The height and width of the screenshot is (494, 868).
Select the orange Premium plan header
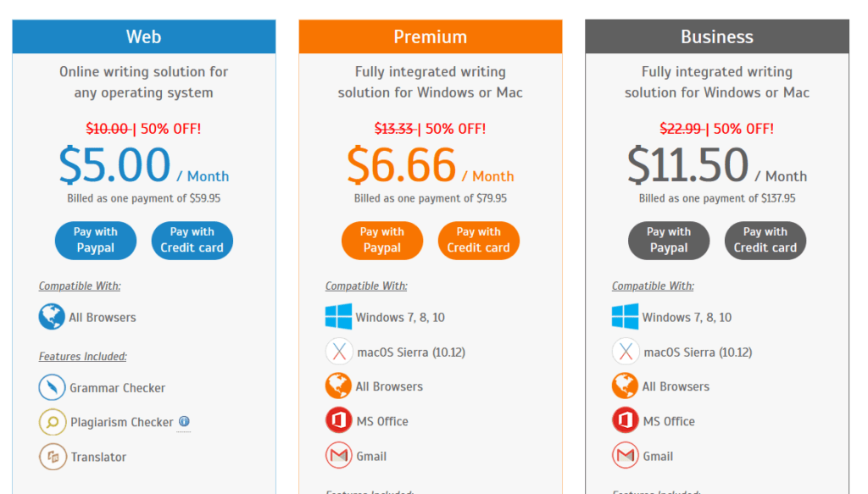431,36
